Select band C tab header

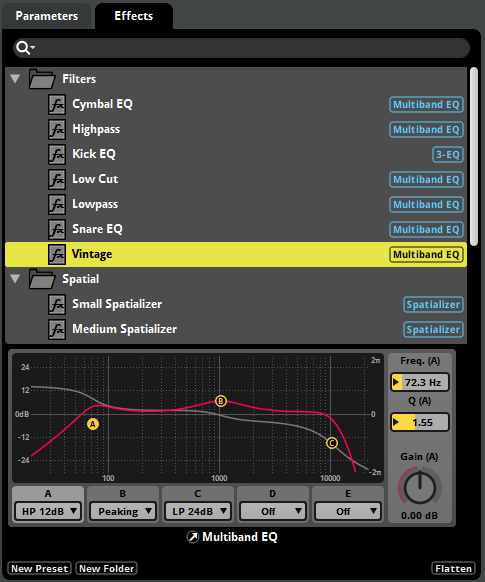(x=198, y=494)
